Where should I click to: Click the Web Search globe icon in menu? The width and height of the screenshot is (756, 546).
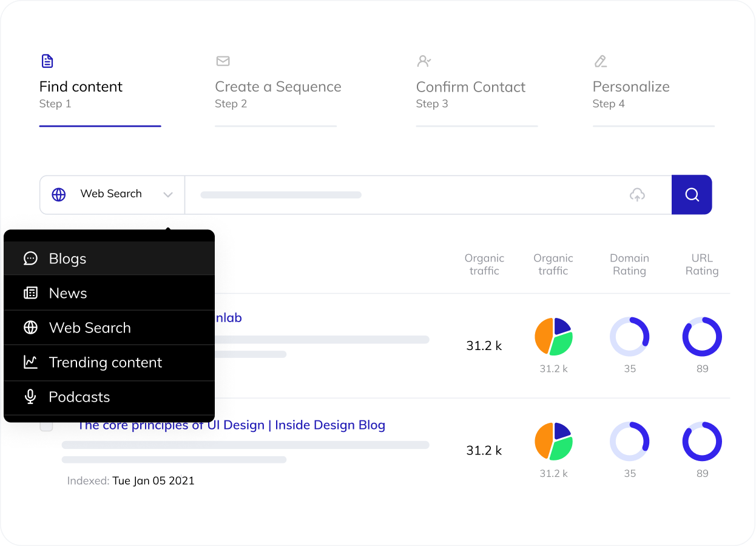(30, 328)
